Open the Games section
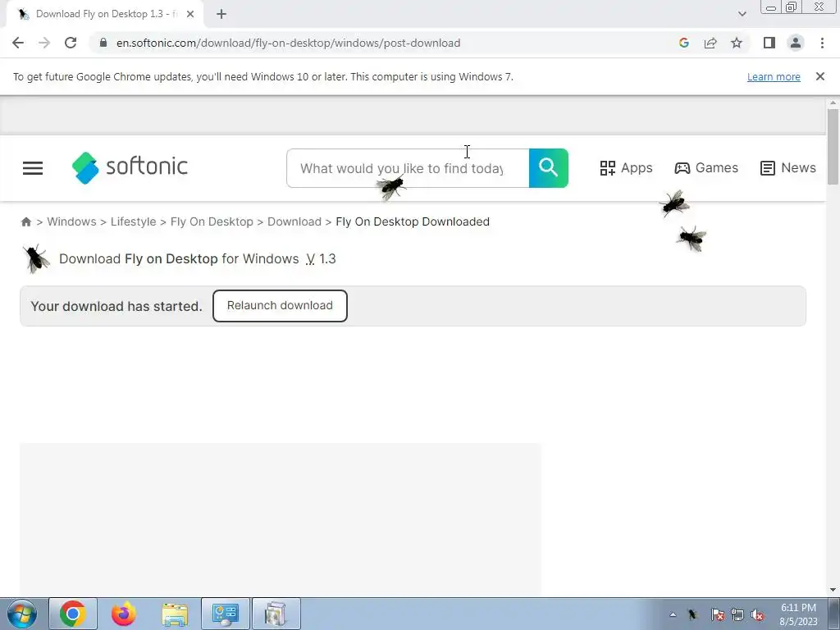The width and height of the screenshot is (840, 630). pyautogui.click(x=706, y=168)
